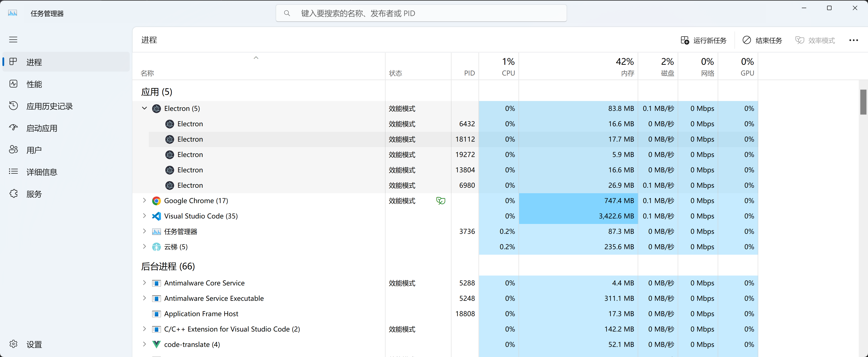Click the search magnifier icon
Image resolution: width=868 pixels, height=357 pixels.
(287, 13)
